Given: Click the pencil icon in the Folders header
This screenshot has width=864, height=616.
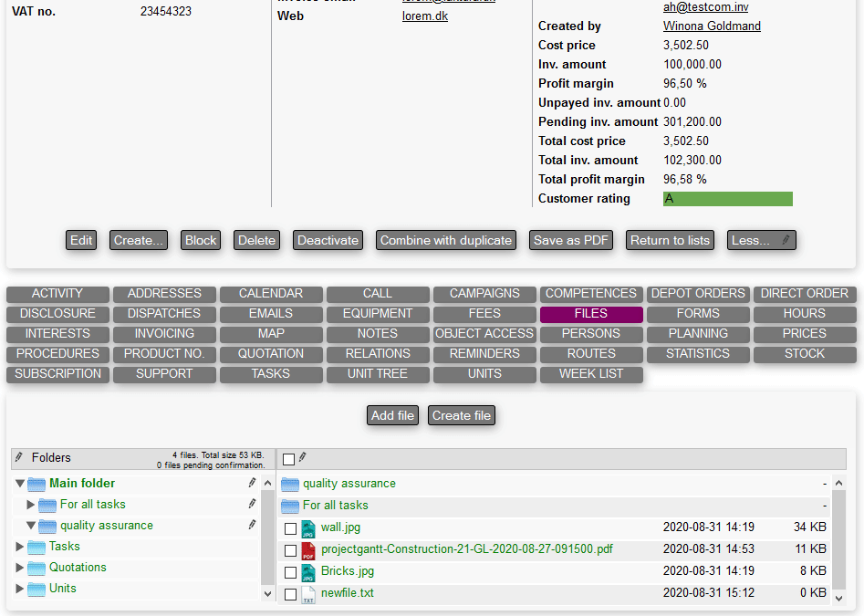Looking at the screenshot, I should (x=19, y=457).
